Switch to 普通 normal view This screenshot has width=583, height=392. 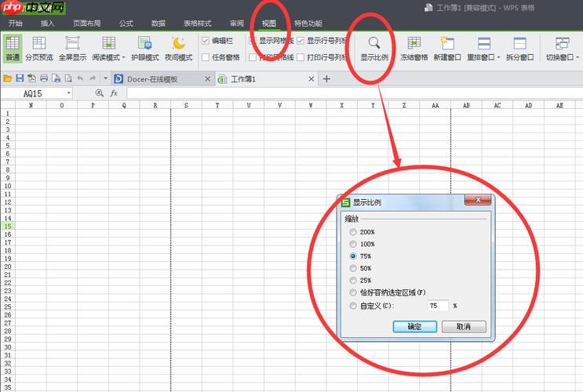[13, 49]
